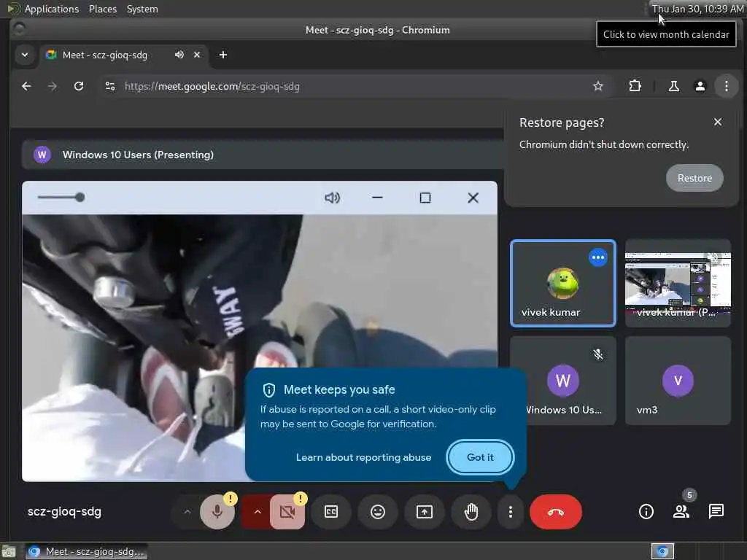The width and height of the screenshot is (747, 560).
Task: Click workspace switcher in bottom panel
Action: [662, 551]
